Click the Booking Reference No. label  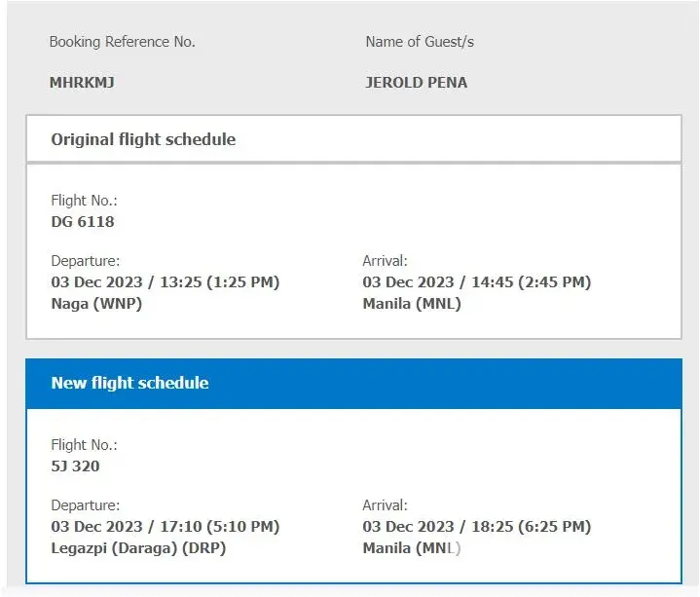pyautogui.click(x=123, y=42)
